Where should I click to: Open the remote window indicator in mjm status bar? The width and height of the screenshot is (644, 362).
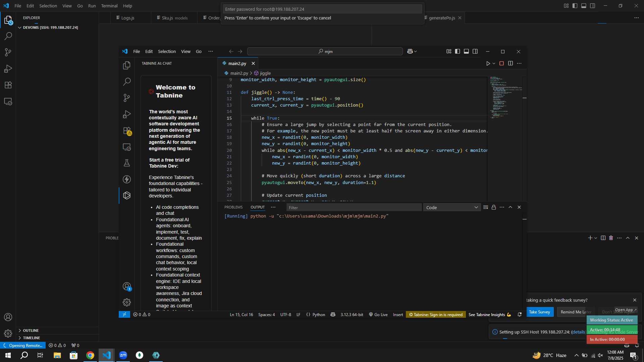pos(124,314)
